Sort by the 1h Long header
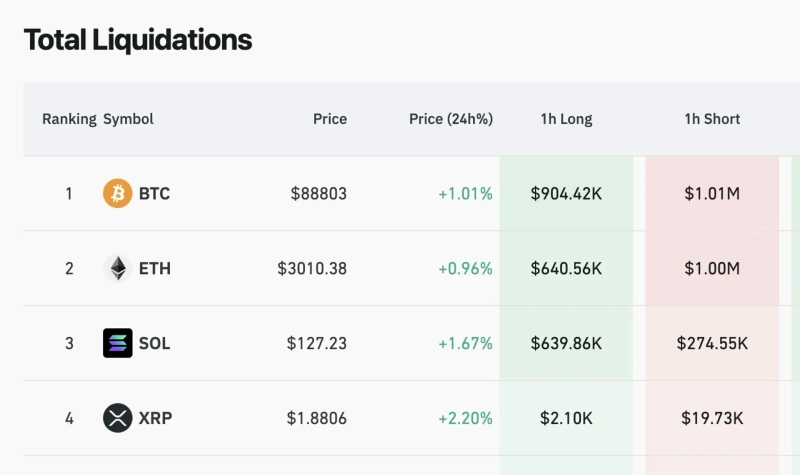This screenshot has height=475, width=800. pyautogui.click(x=566, y=119)
